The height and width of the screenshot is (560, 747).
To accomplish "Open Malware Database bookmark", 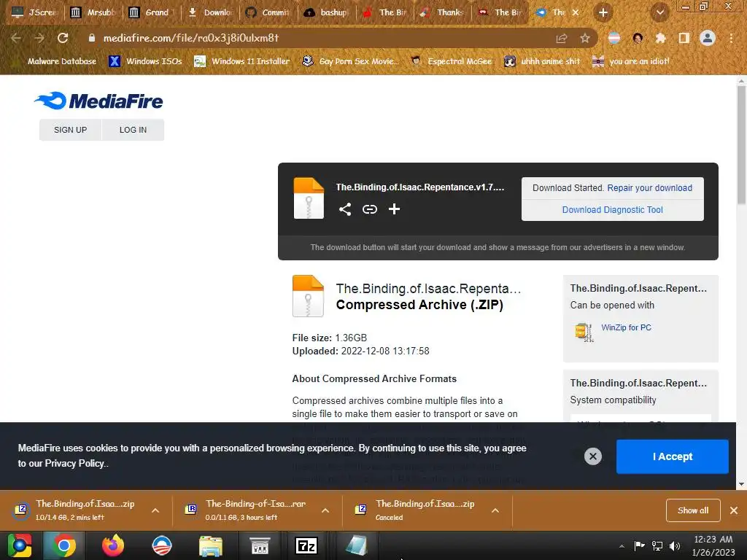I will coord(61,61).
